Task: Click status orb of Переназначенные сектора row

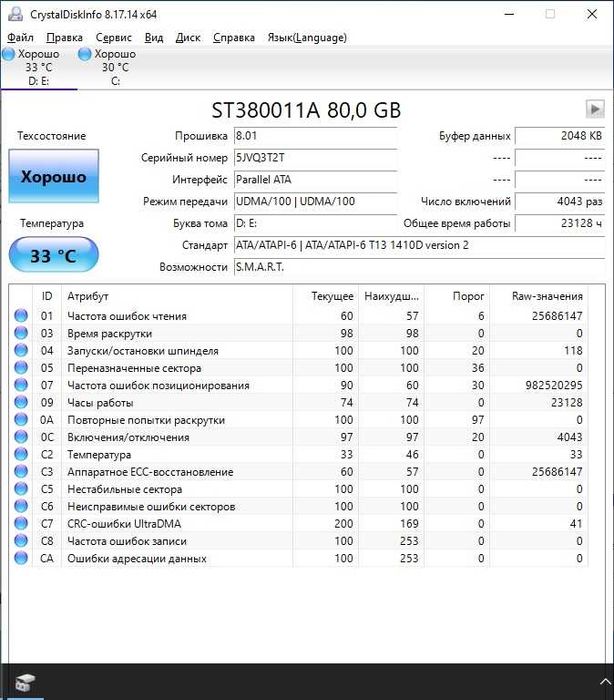Action: [21, 367]
